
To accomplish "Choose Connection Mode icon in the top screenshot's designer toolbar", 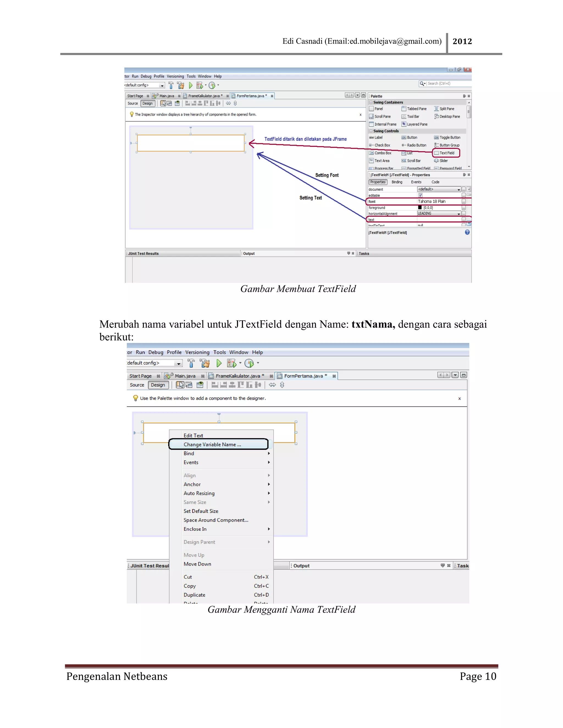I will pos(169,103).
